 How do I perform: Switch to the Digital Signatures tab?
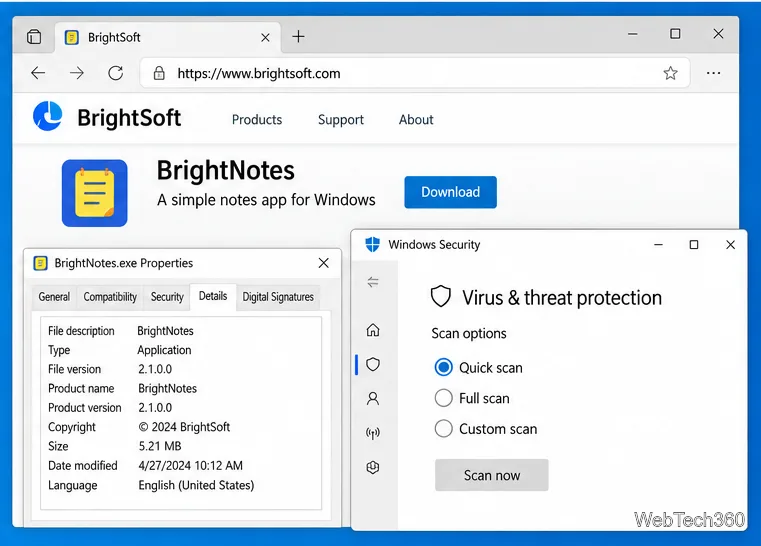tap(278, 297)
